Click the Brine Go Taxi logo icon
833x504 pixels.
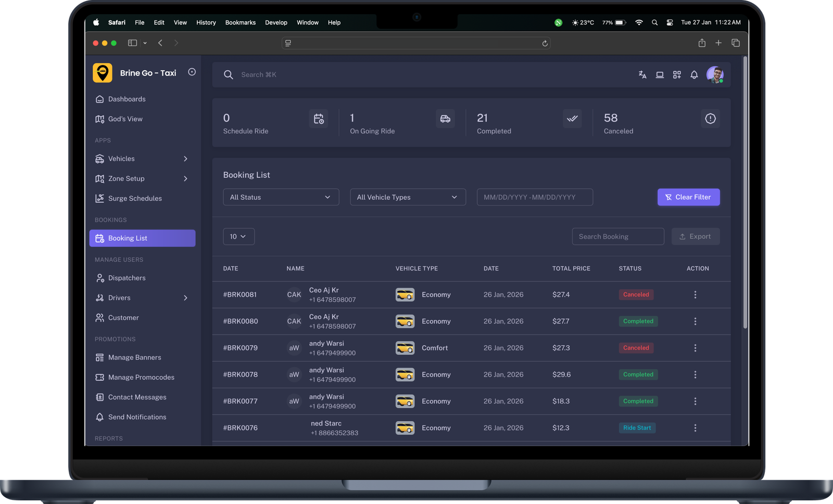(103, 73)
